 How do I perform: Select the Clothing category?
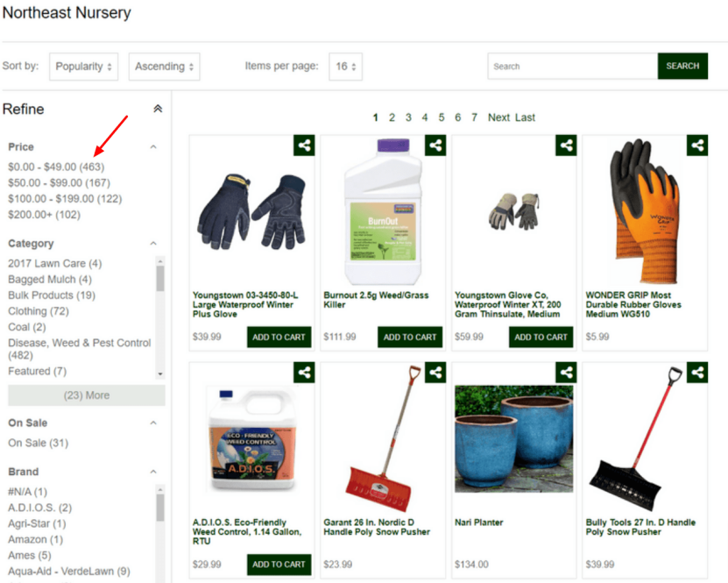point(38,311)
